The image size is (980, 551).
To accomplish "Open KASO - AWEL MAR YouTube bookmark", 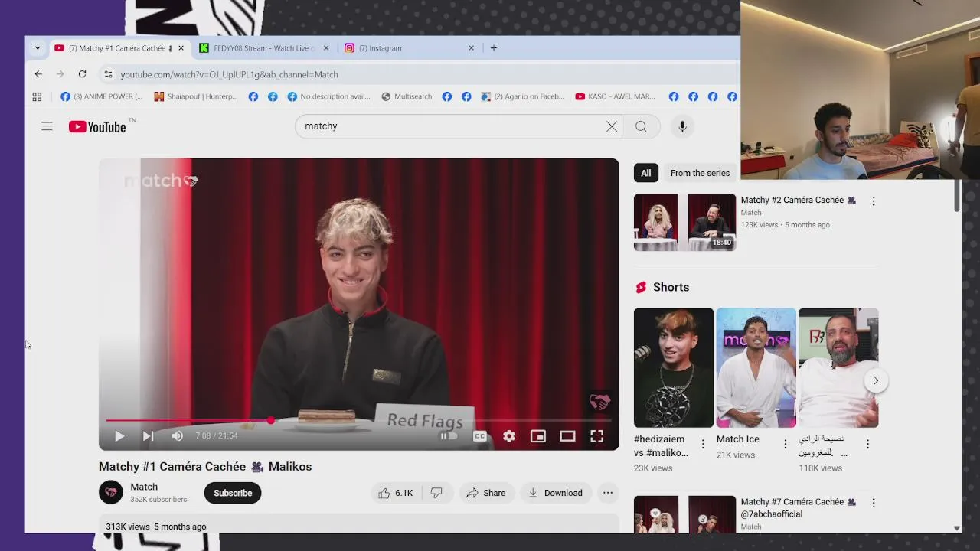I will coord(615,96).
